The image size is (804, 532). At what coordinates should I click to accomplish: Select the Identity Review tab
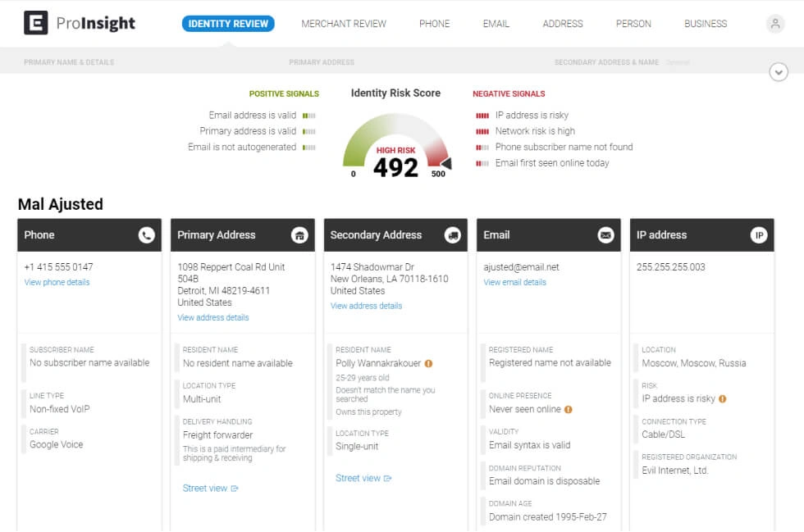click(228, 24)
